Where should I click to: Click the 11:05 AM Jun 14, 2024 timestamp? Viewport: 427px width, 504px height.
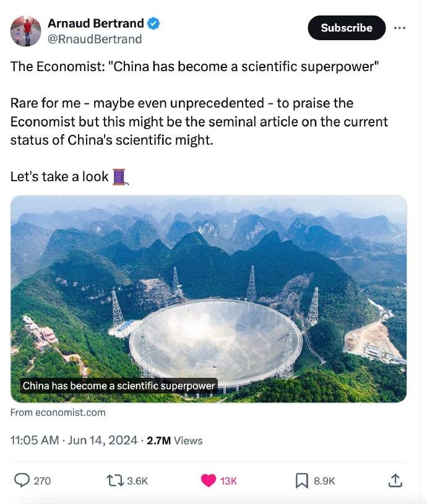click(x=74, y=440)
